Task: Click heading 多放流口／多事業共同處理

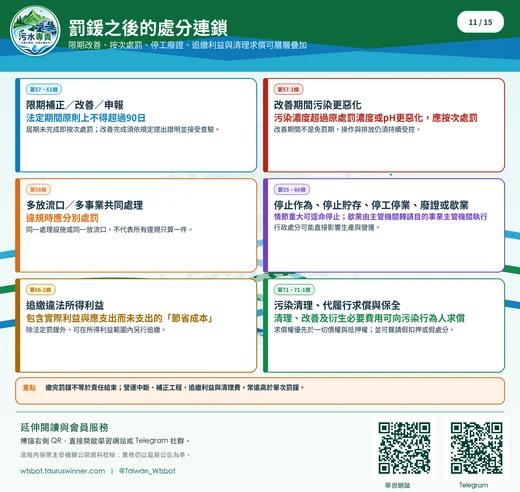Action: click(x=85, y=205)
